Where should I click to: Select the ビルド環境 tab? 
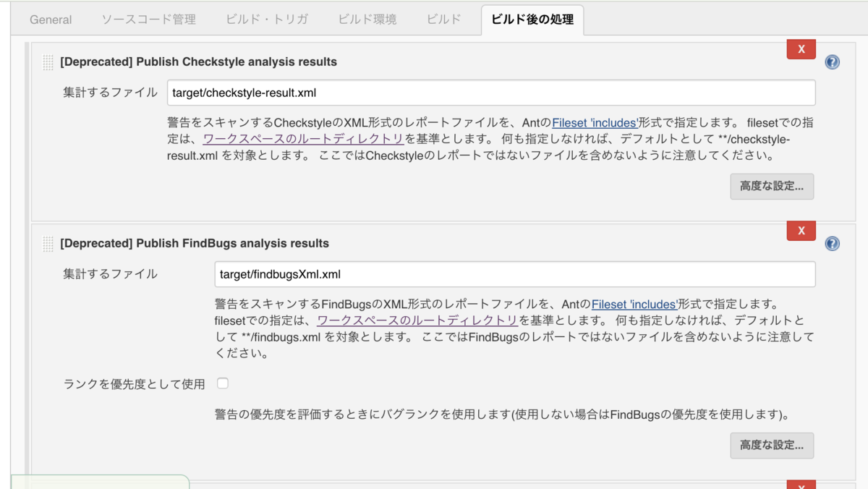tap(367, 20)
